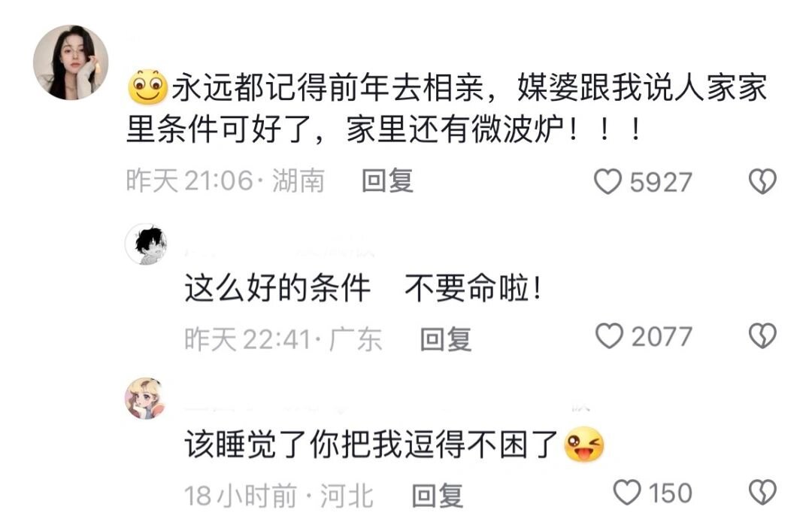Select the reply text 这么好的条件 不要命啦
The height and width of the screenshot is (525, 812).
pyautogui.click(x=364, y=288)
